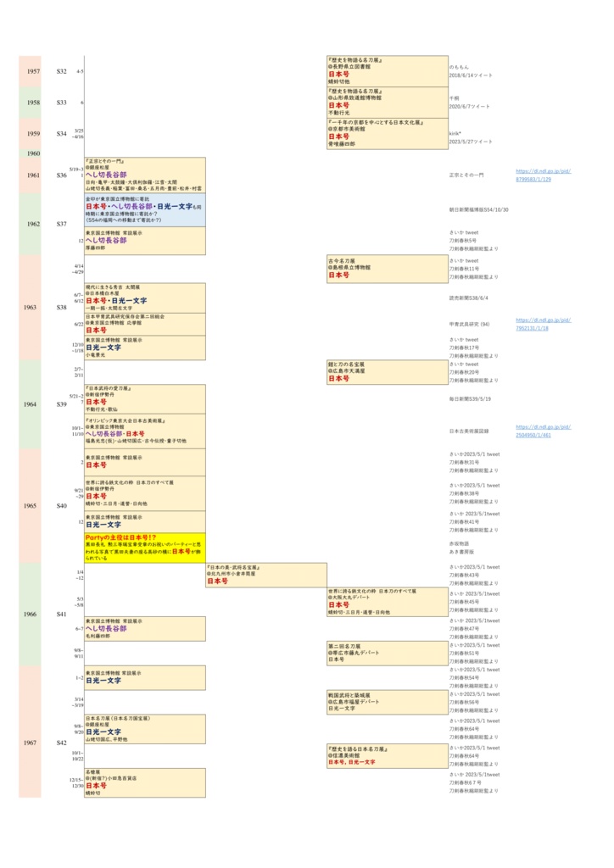Select the S38 era label
This screenshot has height=868, width=614.
pos(61,307)
